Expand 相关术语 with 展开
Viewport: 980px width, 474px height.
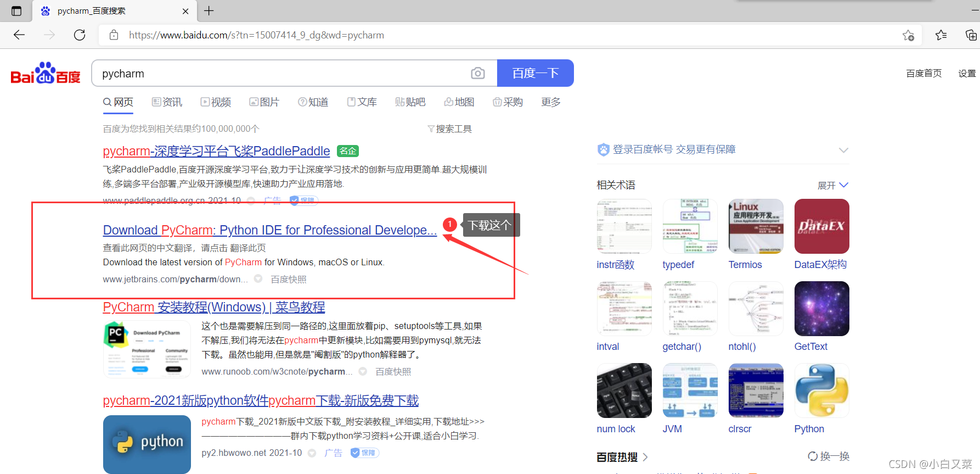[x=833, y=186]
